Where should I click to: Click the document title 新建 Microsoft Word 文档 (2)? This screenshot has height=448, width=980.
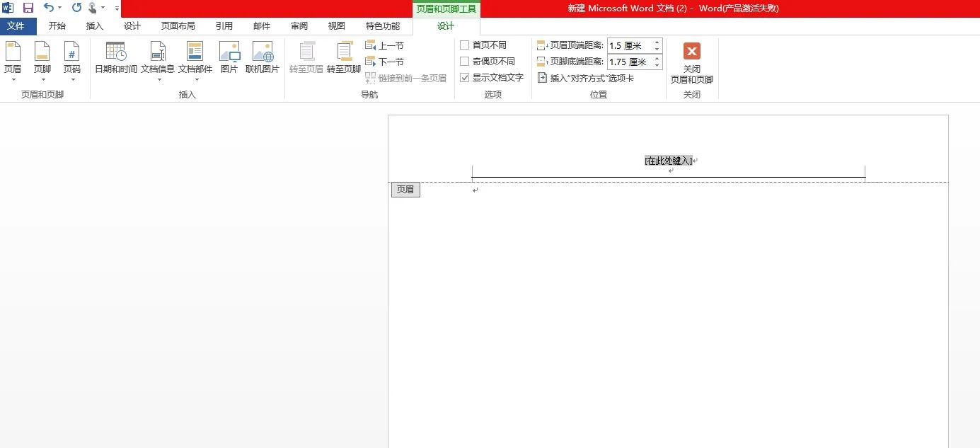628,8
